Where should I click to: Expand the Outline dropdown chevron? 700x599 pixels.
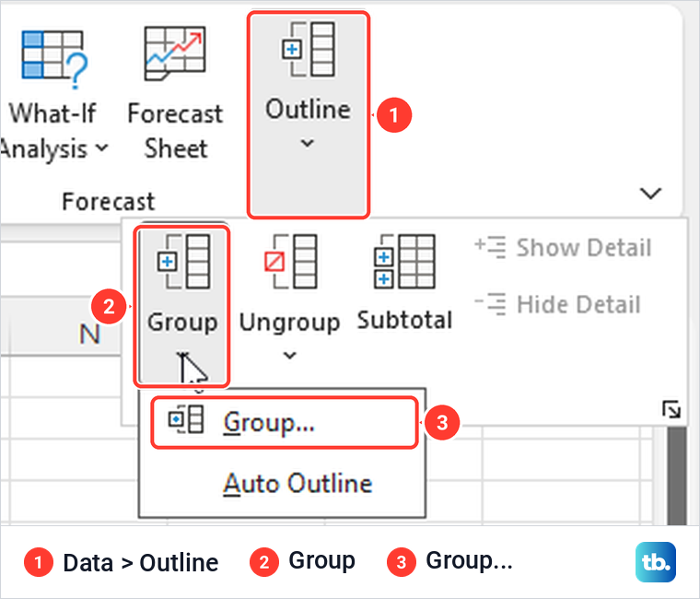307,144
